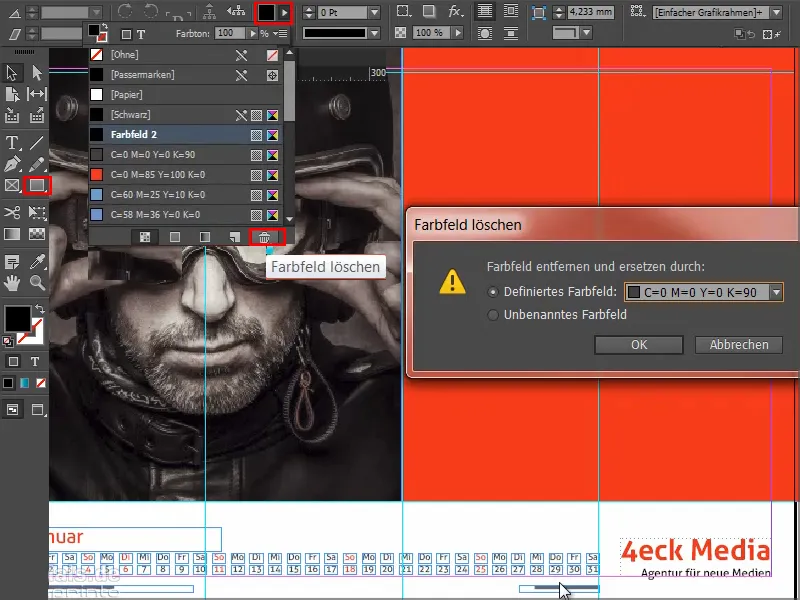
Task: Open the swatches panel flyout menu
Action: coord(281,34)
